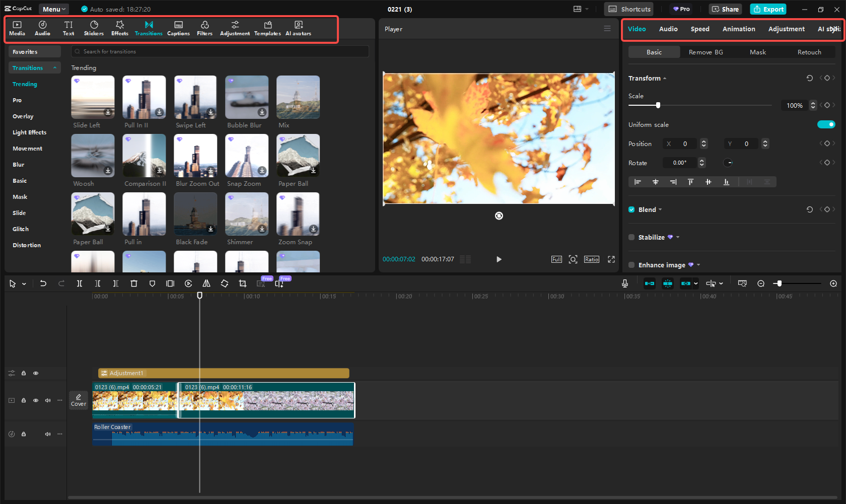The height and width of the screenshot is (504, 846).
Task: Uncheck the Blend checkbox
Action: (x=631, y=209)
